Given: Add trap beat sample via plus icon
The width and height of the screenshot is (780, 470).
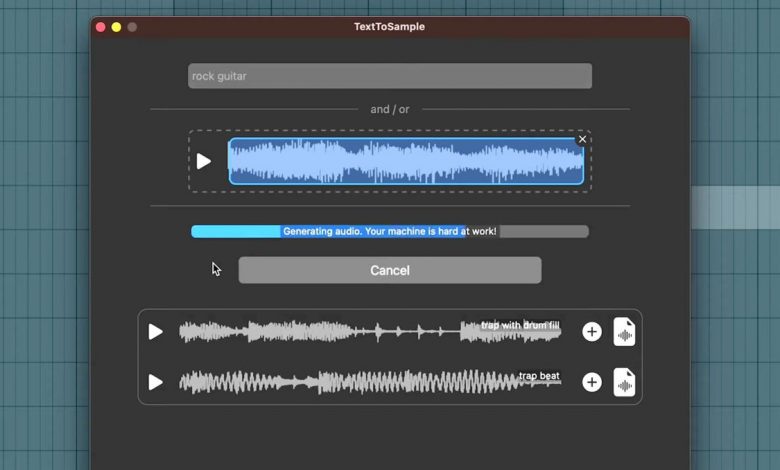Looking at the screenshot, I should (591, 382).
